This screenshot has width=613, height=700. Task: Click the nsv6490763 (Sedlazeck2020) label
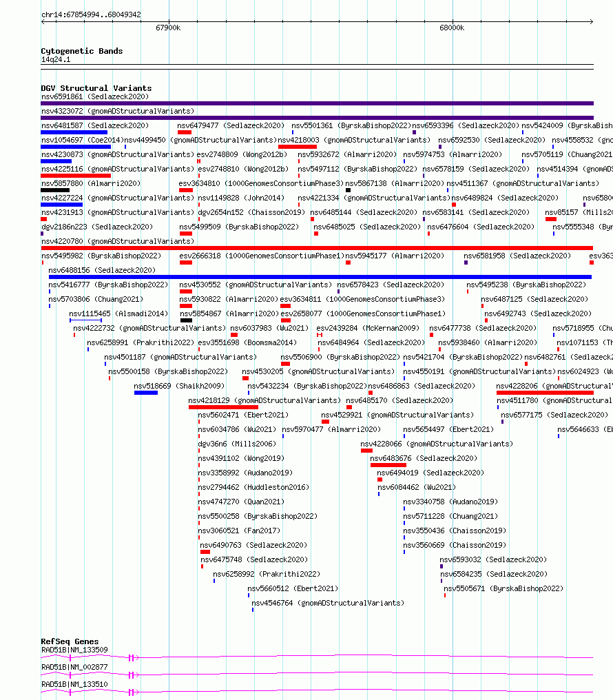click(x=253, y=545)
